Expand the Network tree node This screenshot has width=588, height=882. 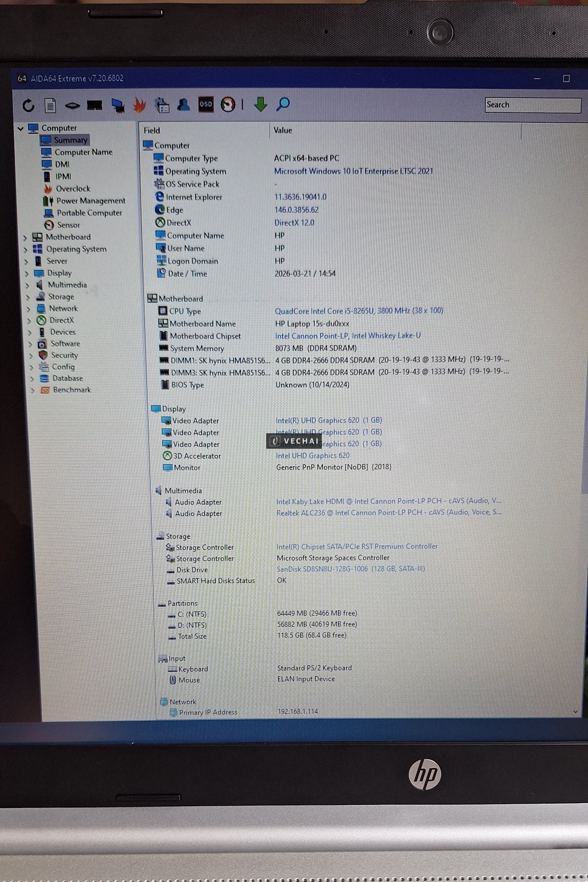pos(29,309)
